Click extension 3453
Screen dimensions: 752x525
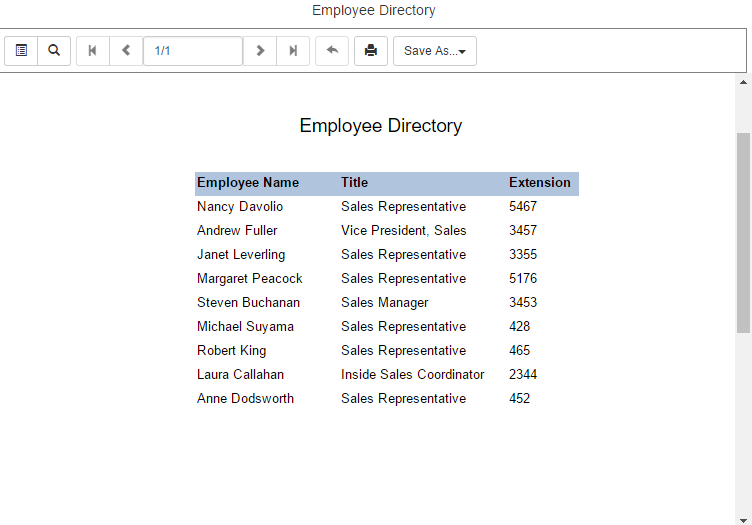pyautogui.click(x=523, y=303)
